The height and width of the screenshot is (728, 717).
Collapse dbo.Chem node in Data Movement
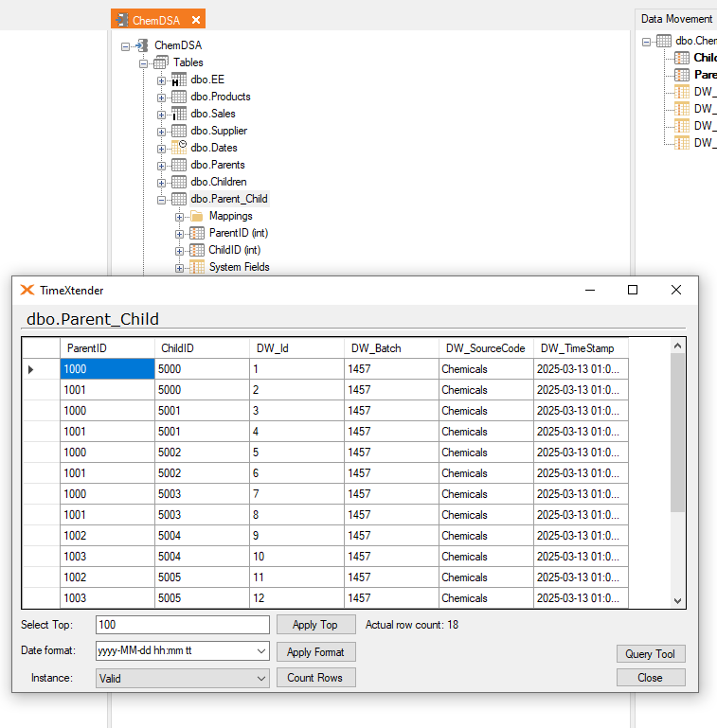[646, 43]
